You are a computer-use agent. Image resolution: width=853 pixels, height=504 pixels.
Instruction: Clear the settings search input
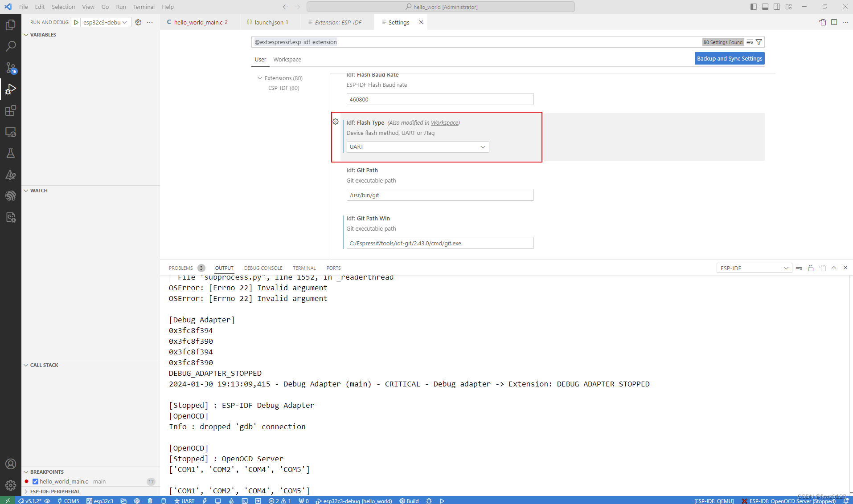click(750, 42)
